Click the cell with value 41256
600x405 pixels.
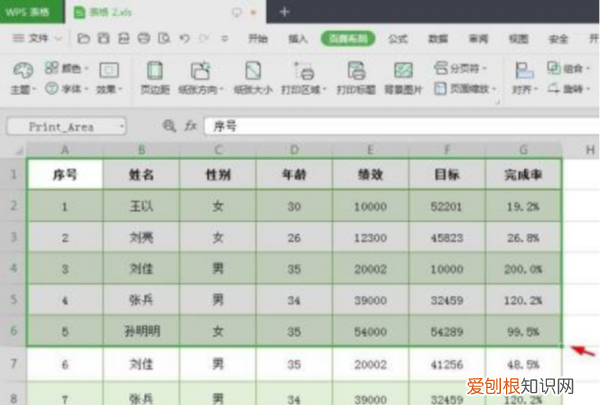447,364
